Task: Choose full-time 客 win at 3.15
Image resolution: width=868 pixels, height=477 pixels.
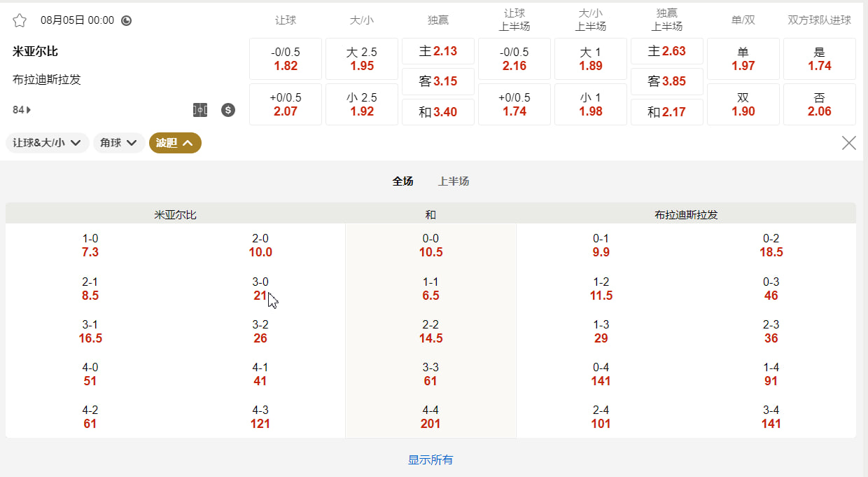Action: (438, 81)
